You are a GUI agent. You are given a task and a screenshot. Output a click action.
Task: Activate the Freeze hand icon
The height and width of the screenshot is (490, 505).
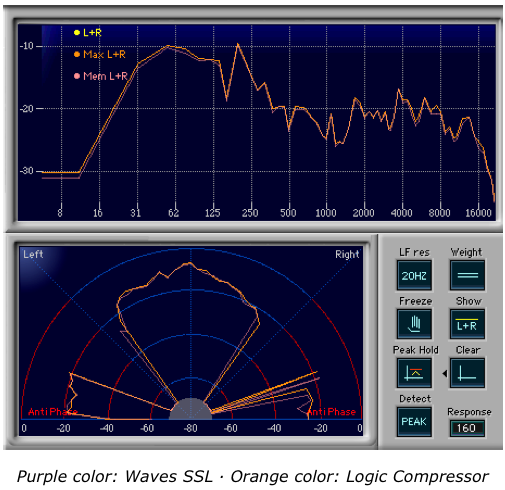pyautogui.click(x=414, y=324)
